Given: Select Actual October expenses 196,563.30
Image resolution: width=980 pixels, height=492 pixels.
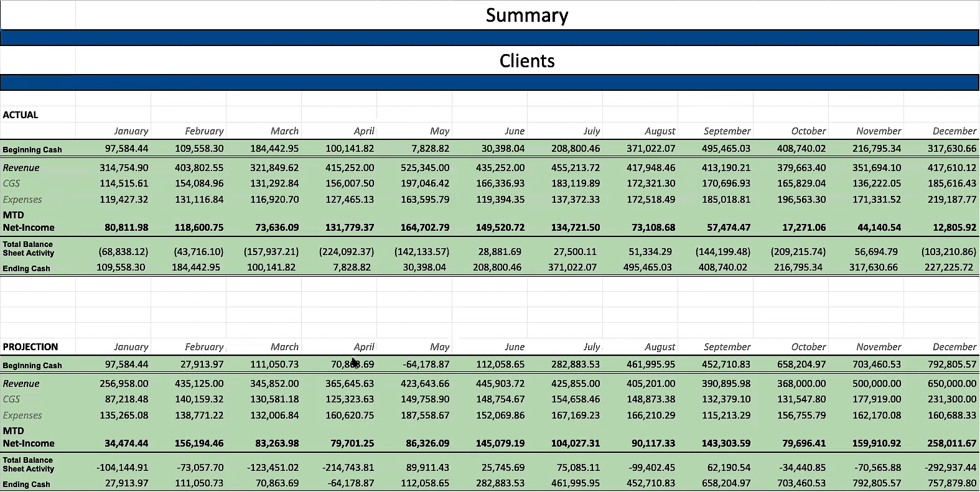Looking at the screenshot, I should pos(801,200).
